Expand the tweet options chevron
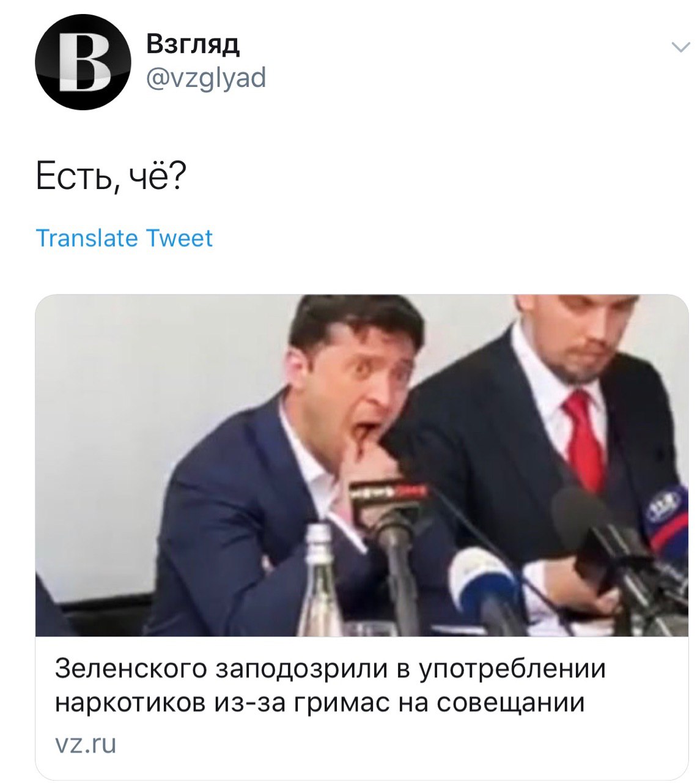 [680, 48]
